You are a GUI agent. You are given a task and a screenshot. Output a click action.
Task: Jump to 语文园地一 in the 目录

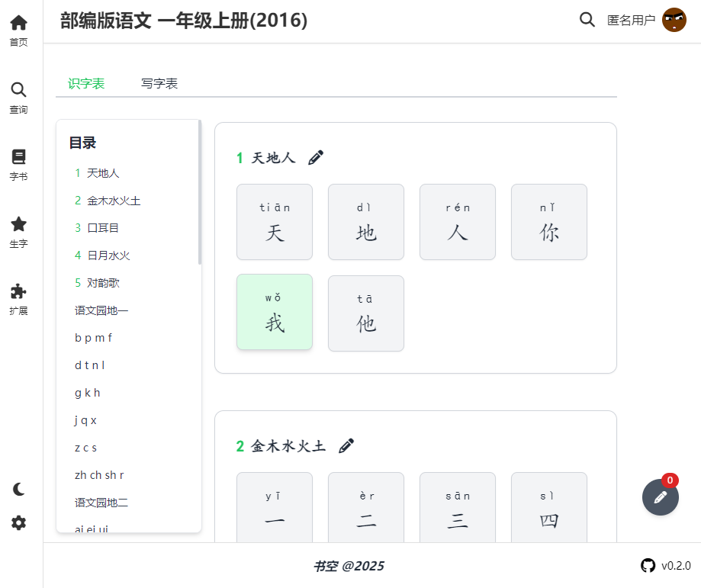101,310
